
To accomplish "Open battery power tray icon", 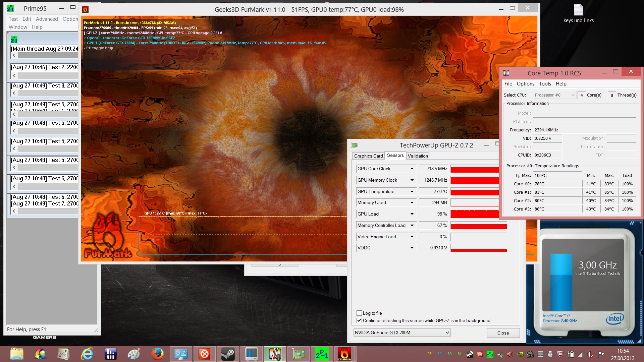I will 571,354.
